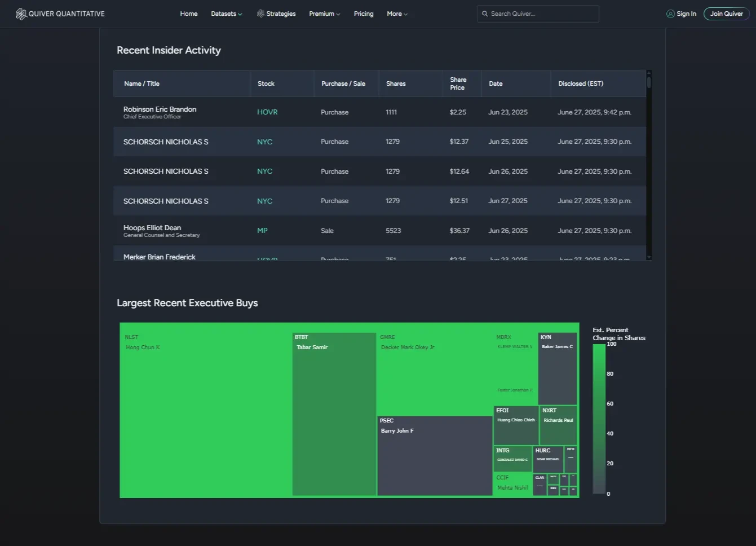Select the KYN Baker James C block

[x=558, y=369]
